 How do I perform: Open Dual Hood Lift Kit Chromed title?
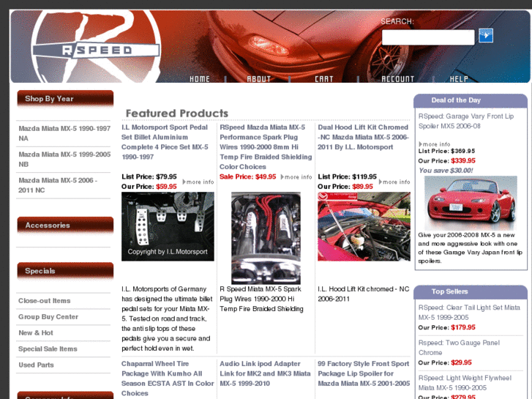[x=363, y=137]
